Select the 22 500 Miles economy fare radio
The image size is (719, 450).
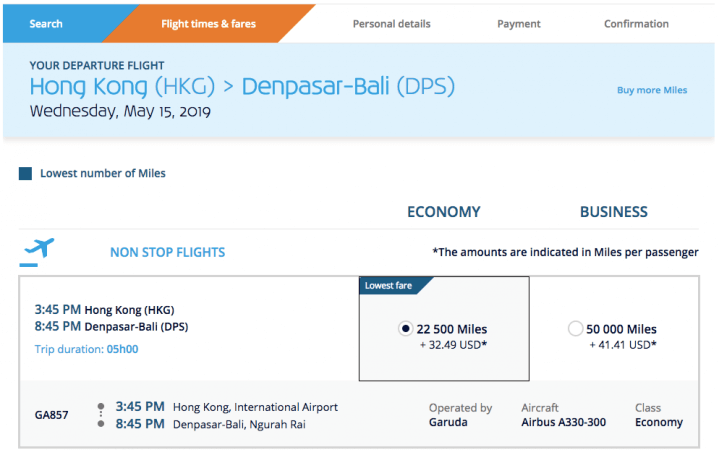405,328
